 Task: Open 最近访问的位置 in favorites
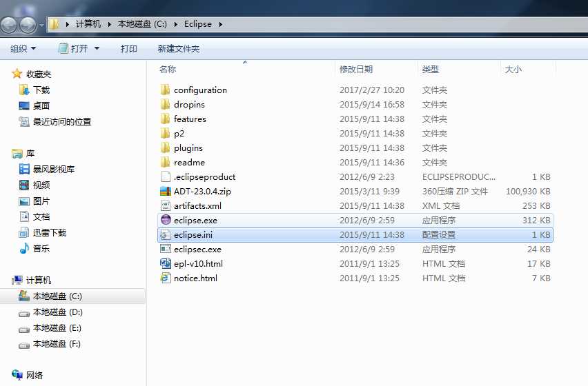pos(62,122)
